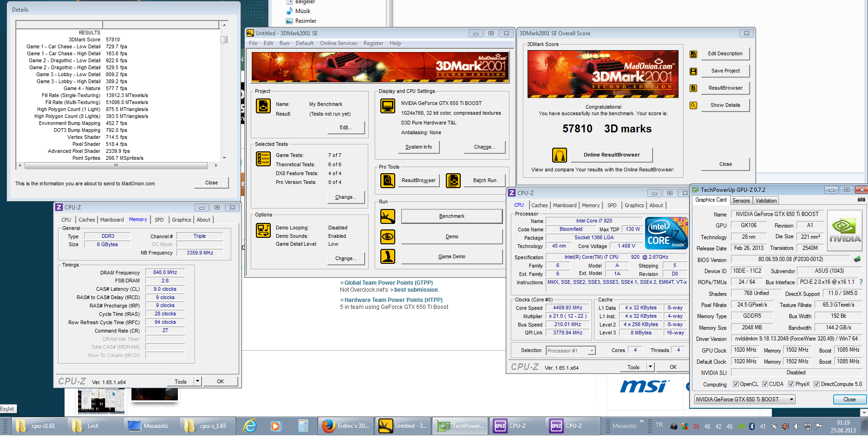Toggle the PhysX checkbox in GPU-Z
Image resolution: width=868 pixels, height=438 pixels.
pos(791,384)
